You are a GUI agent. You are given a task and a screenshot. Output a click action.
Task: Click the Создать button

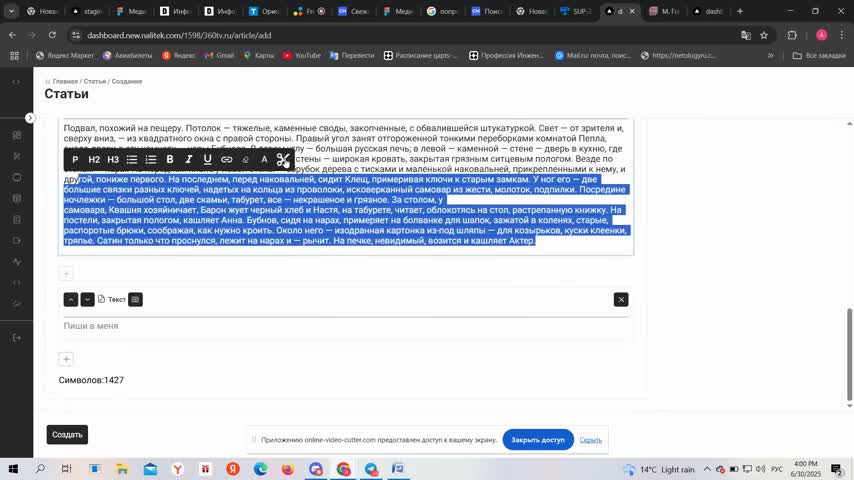point(67,435)
